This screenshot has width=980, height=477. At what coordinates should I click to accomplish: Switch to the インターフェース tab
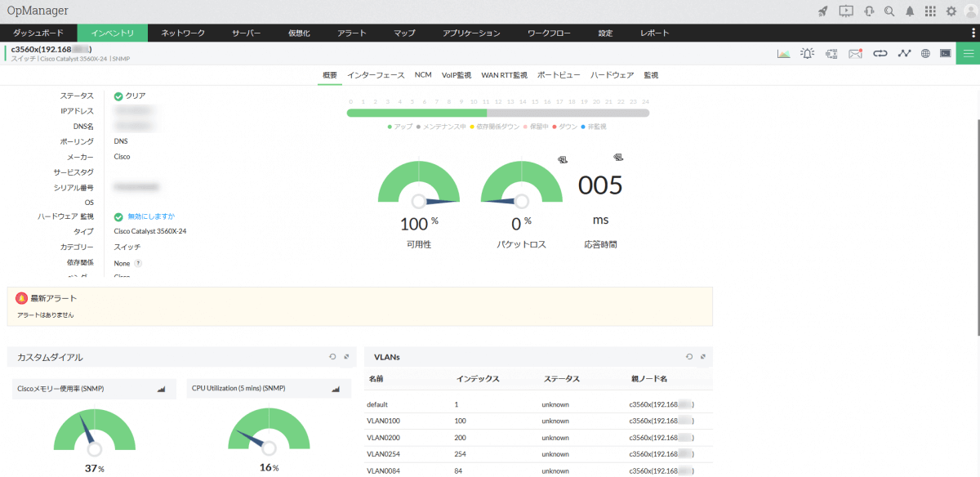pyautogui.click(x=376, y=75)
